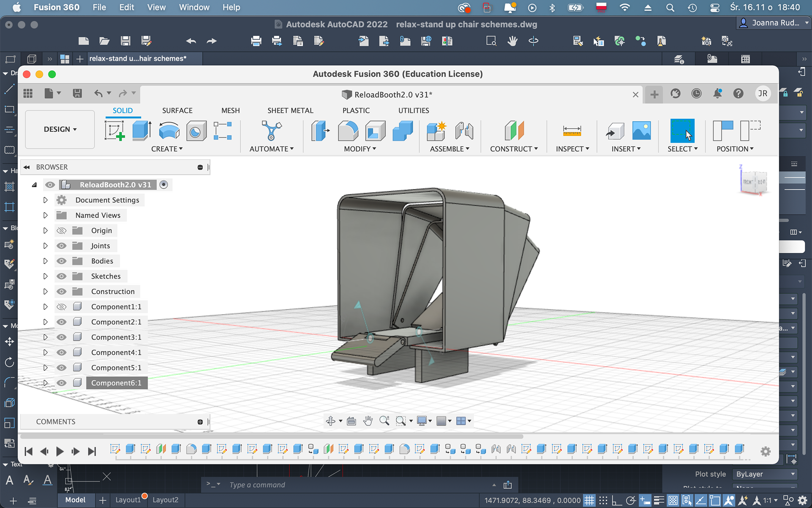The image size is (812, 508).
Task: Expand Component3:1 in the browser
Action: coord(45,337)
